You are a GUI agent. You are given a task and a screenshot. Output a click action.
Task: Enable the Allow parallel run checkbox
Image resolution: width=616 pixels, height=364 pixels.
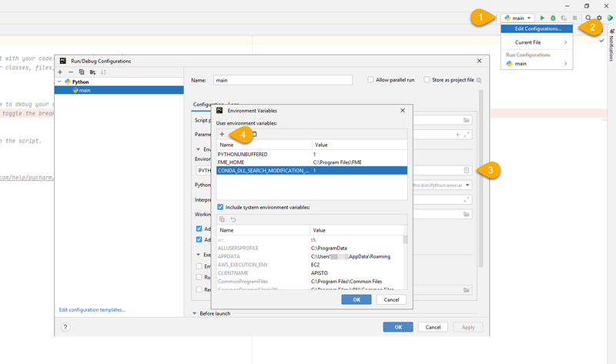[371, 79]
